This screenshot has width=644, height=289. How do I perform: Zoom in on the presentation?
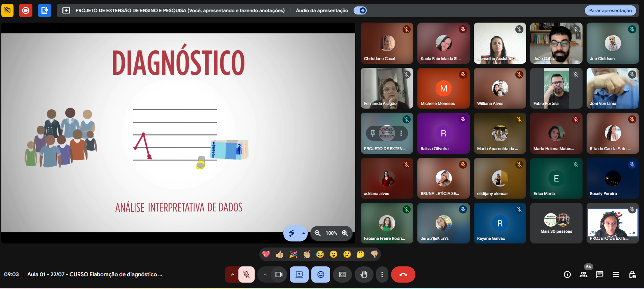click(345, 233)
